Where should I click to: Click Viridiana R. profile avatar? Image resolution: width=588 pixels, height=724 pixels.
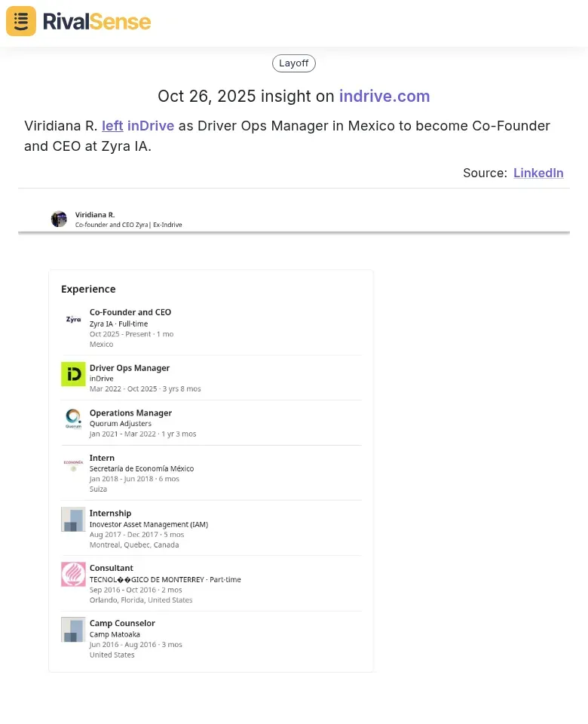point(59,219)
